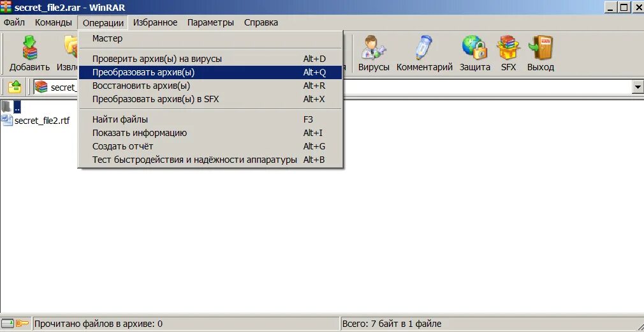644x332 pixels.
Task: Close the Операции menu by clicking it
Action: [x=103, y=22]
